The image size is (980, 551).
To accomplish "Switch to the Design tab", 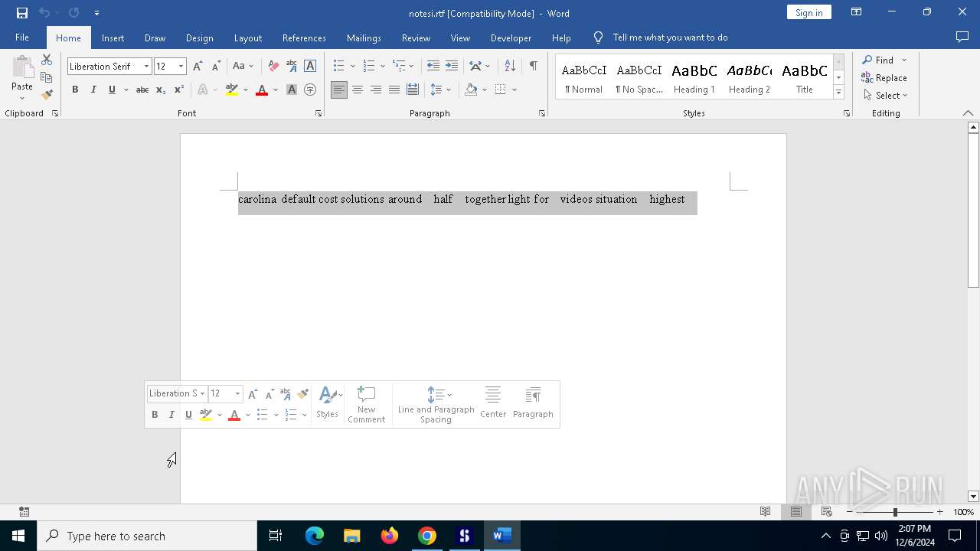I will point(199,37).
